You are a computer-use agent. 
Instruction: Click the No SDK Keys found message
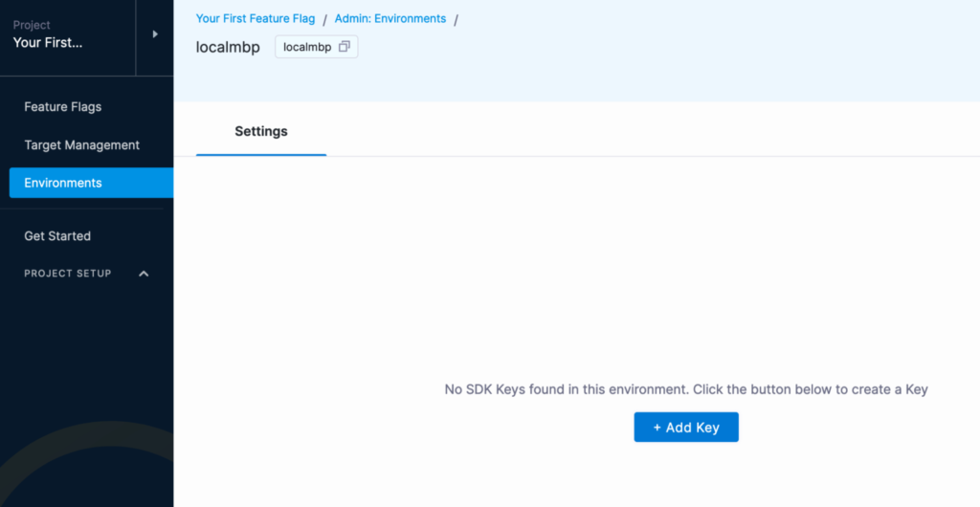(686, 389)
